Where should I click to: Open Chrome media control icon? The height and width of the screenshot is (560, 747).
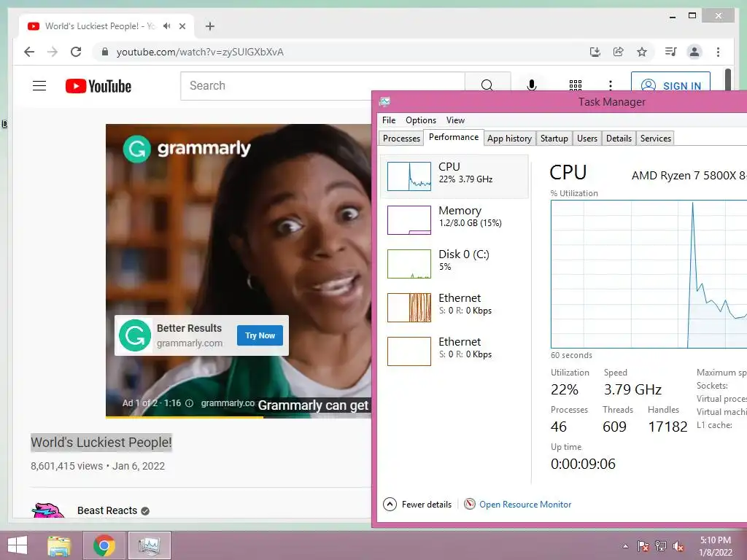tap(671, 52)
